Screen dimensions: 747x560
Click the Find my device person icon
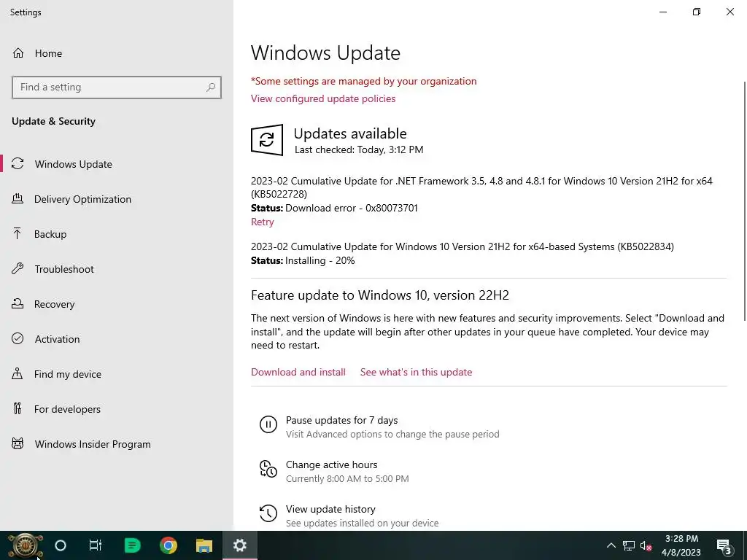[18, 374]
